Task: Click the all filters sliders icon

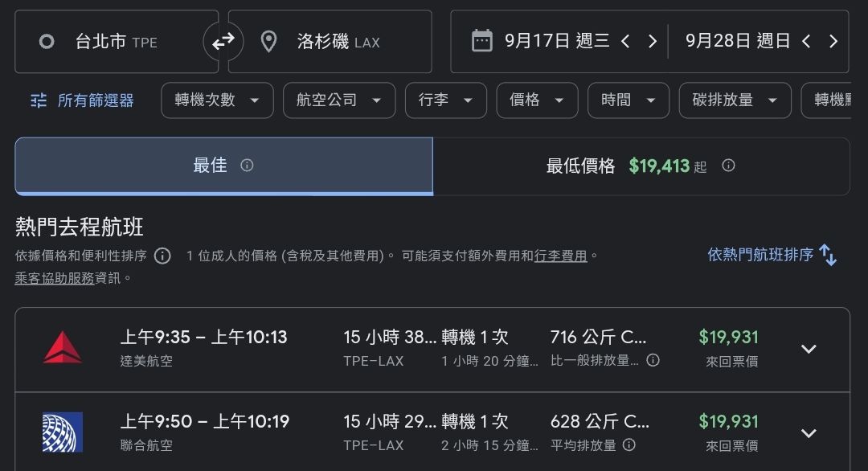Action: pyautogui.click(x=39, y=100)
